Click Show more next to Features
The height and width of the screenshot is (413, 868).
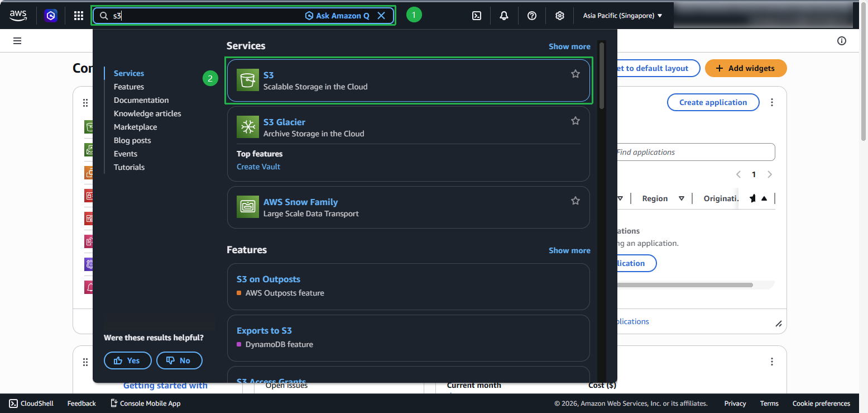[569, 250]
